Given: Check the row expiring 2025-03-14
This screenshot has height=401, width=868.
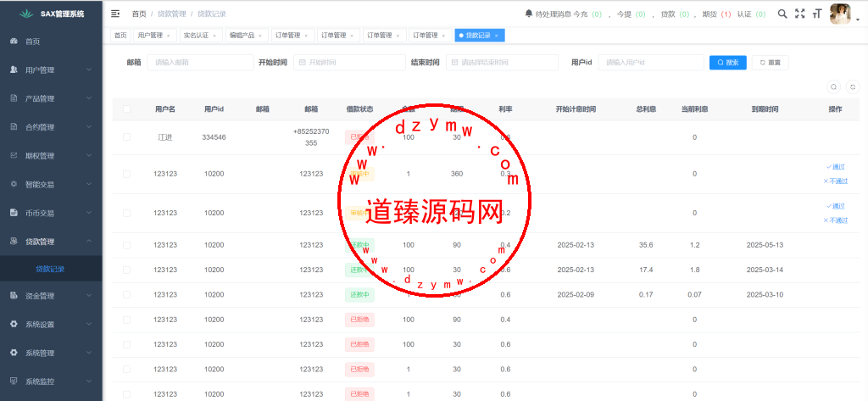Looking at the screenshot, I should (127, 270).
